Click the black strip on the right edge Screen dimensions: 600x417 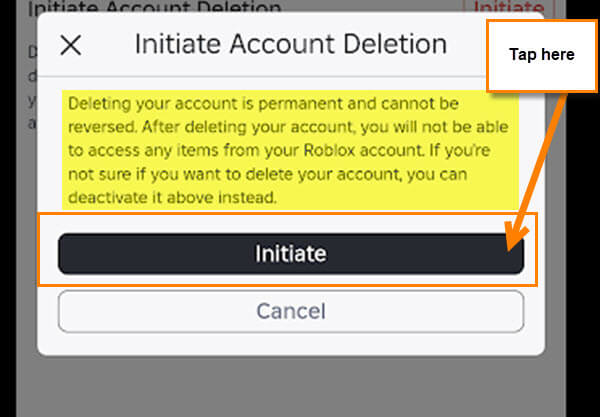pos(585,300)
